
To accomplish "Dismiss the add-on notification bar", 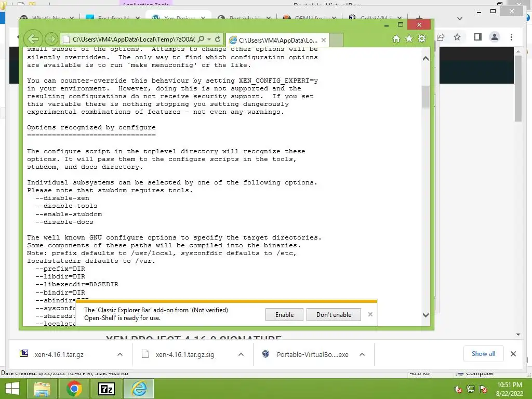I will (x=370, y=314).
